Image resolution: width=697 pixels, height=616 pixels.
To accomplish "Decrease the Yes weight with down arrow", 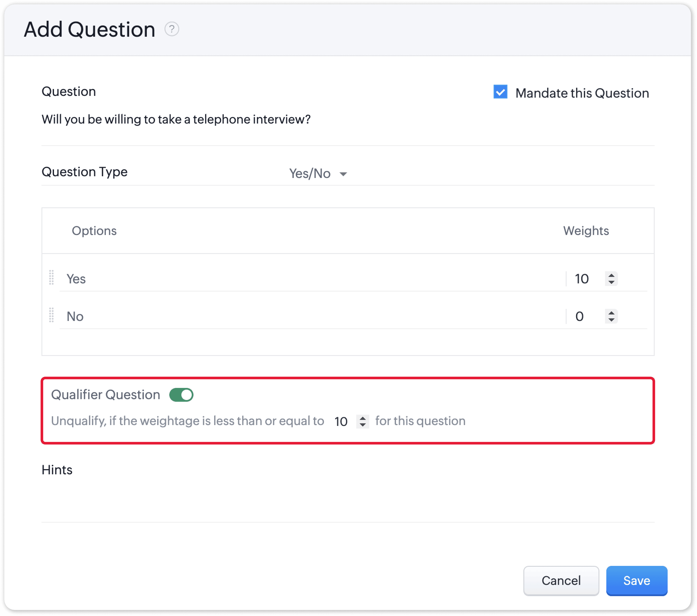I will pos(611,283).
